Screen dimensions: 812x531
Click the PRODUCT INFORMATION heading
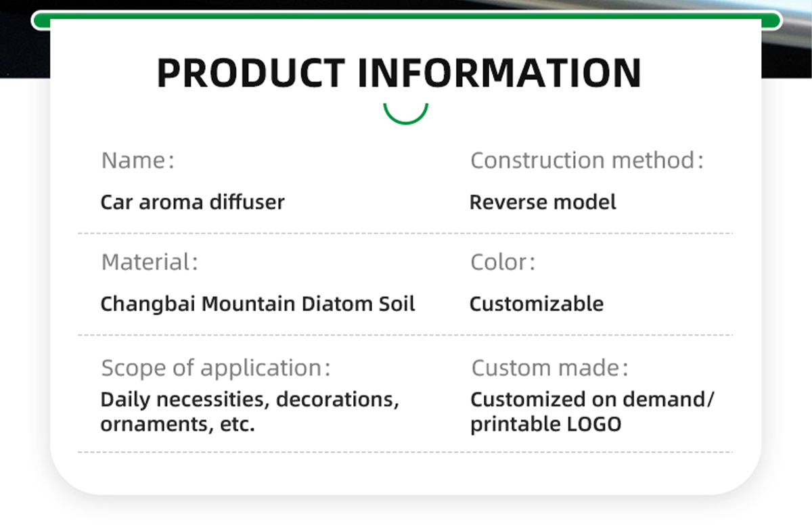[399, 73]
